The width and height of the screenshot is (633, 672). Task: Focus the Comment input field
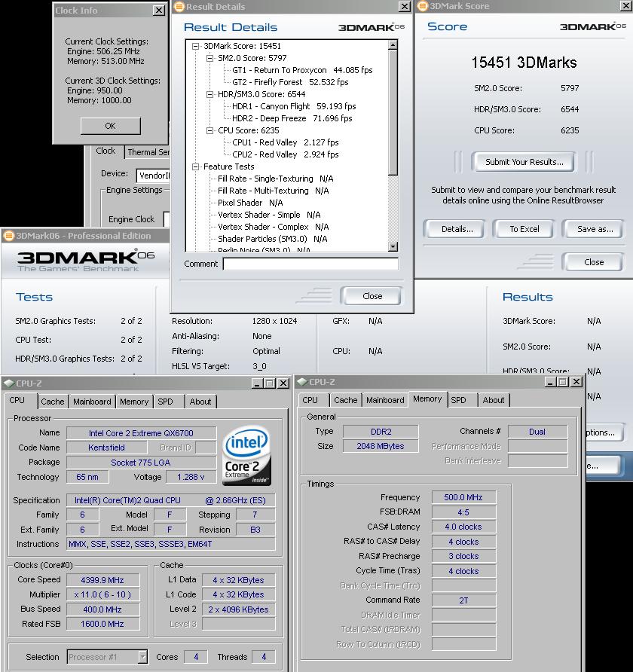tap(310, 264)
